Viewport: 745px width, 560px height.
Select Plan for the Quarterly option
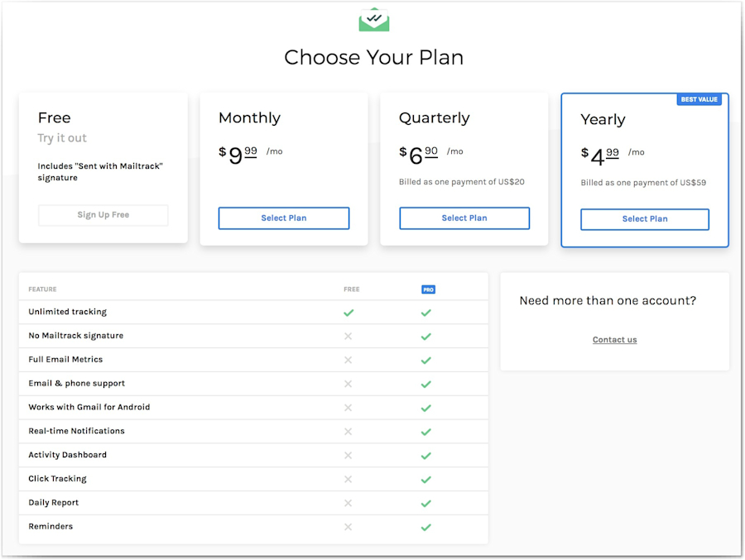click(464, 218)
